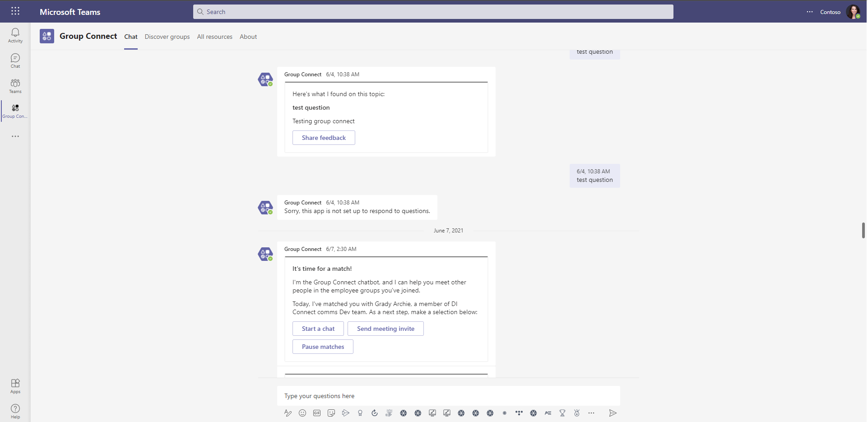Open more messaging extensions ellipsis
The height and width of the screenshot is (422, 868).
[591, 413]
